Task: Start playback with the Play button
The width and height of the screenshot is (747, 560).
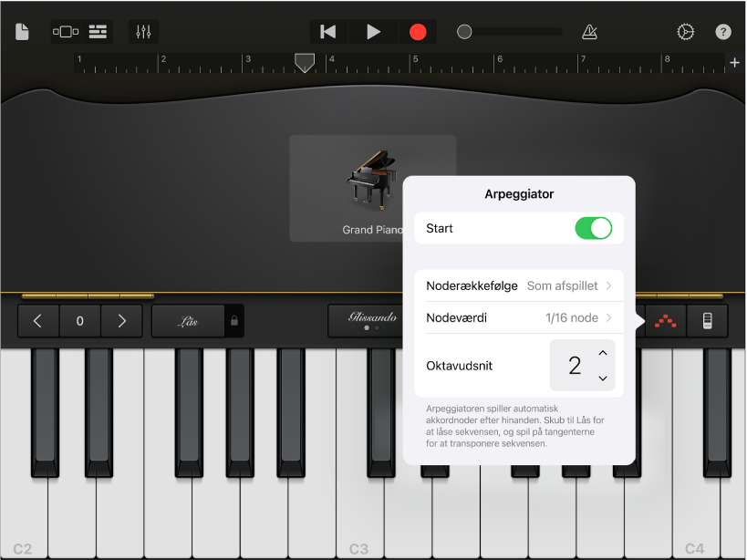Action: (373, 31)
